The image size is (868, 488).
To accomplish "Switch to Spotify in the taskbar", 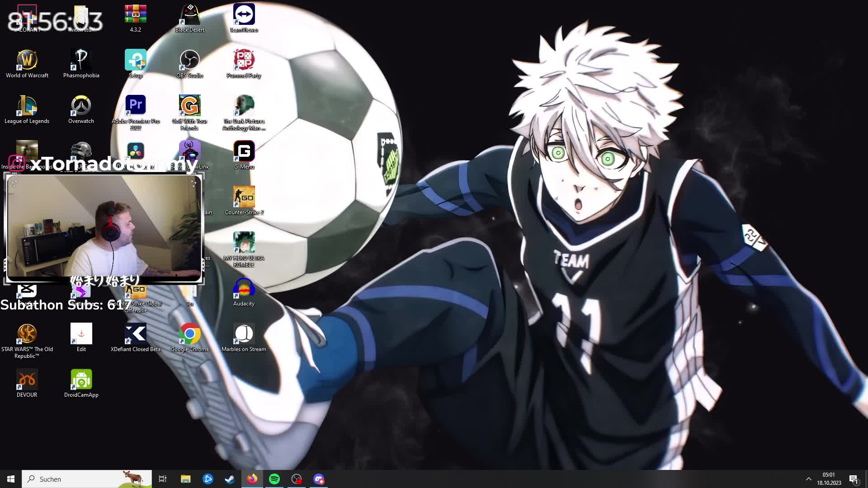I will click(274, 479).
